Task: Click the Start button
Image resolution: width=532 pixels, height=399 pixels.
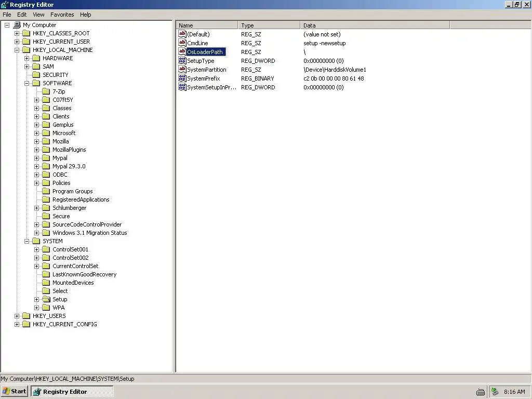Action: 14,392
